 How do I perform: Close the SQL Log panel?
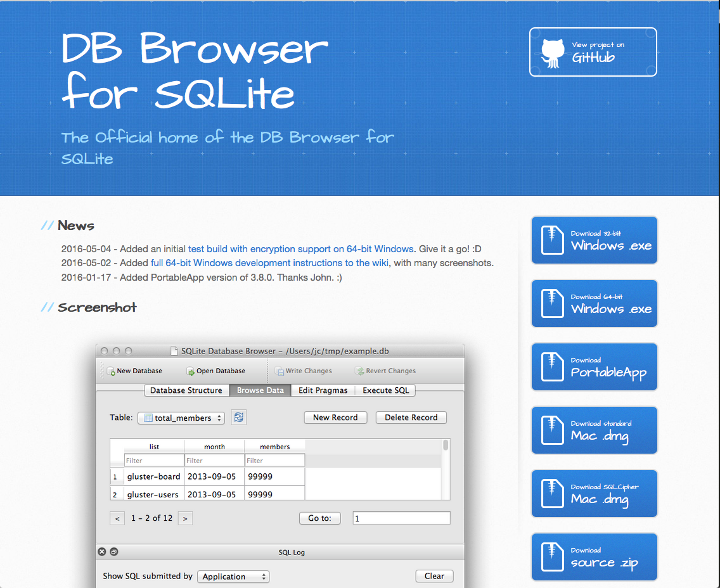[102, 552]
